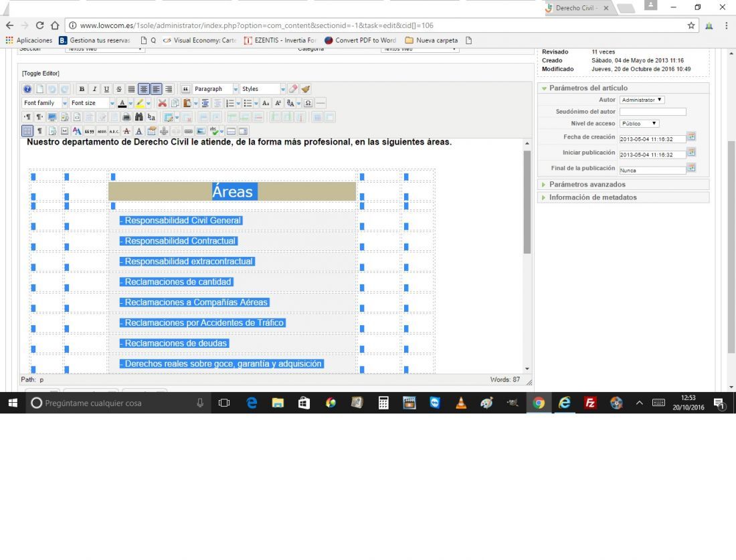Screen dimensions: 736x560
Task: Click the Seudónimo del autor field
Action: tap(653, 112)
